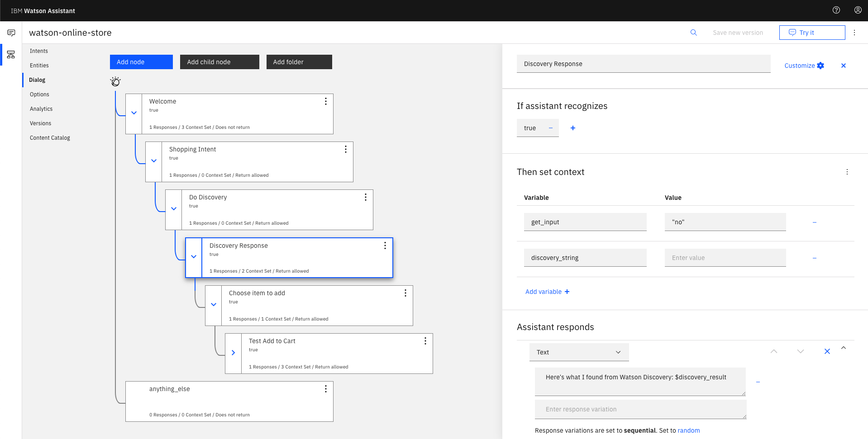Select the anything_else node
868x439 pixels.
229,401
